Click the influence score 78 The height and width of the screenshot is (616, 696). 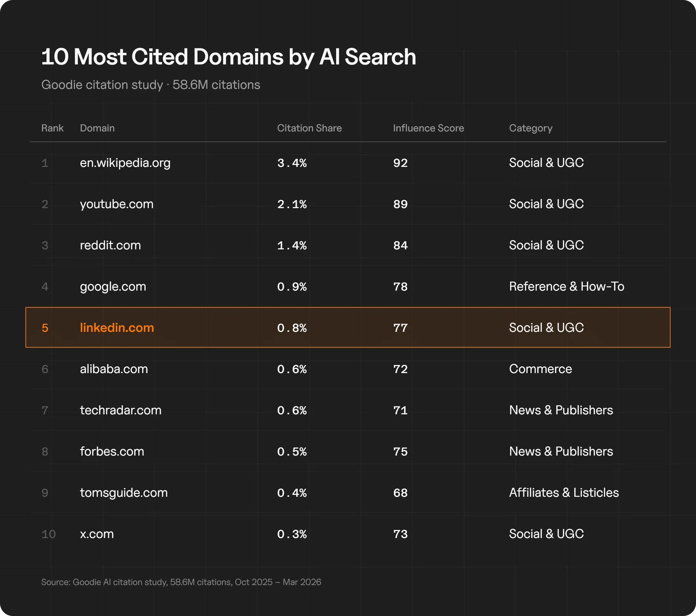coord(400,287)
